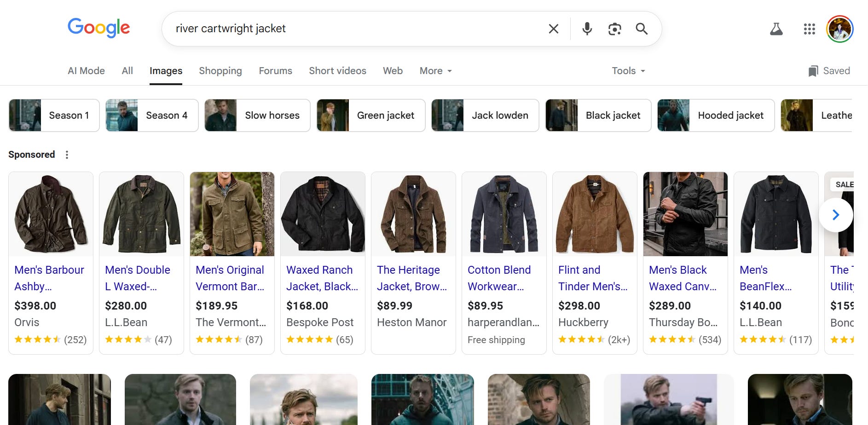Switch to the Web tab
The width and height of the screenshot is (868, 425).
(x=393, y=71)
